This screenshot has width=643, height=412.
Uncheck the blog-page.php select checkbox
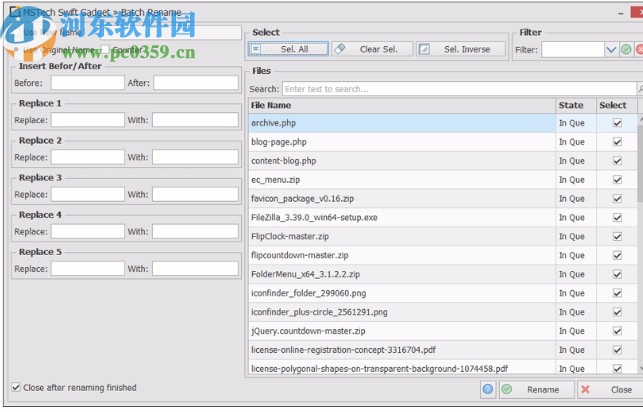617,142
